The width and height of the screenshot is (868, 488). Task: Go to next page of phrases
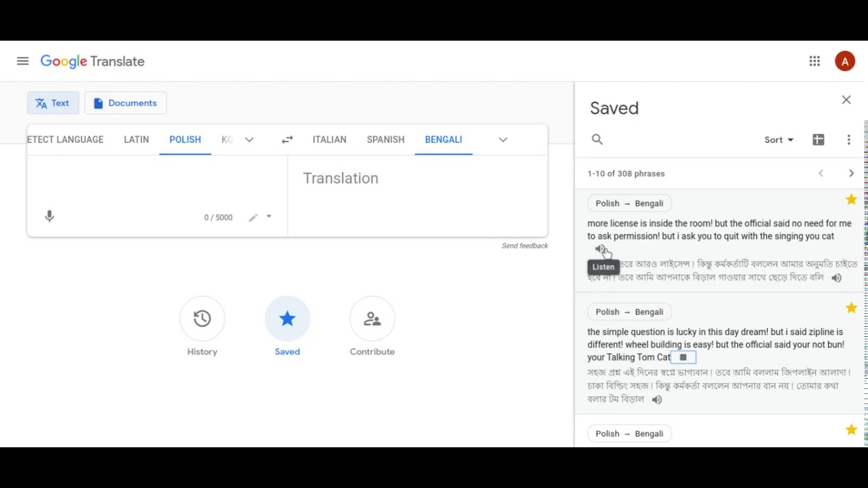click(851, 174)
